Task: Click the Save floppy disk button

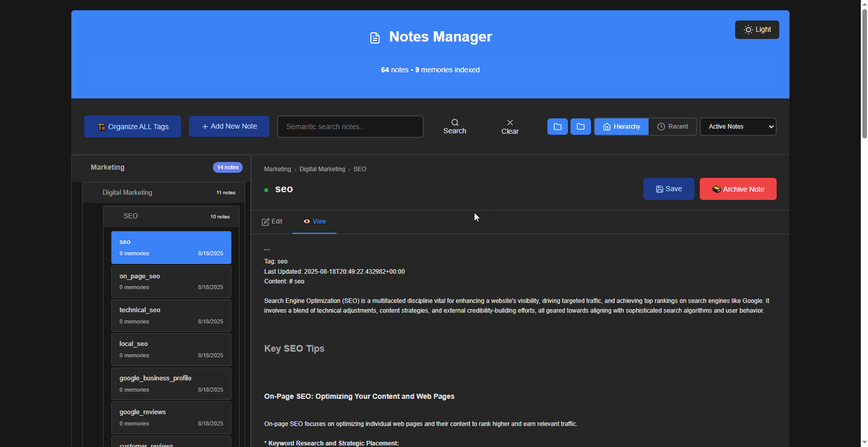Action: [668, 189]
